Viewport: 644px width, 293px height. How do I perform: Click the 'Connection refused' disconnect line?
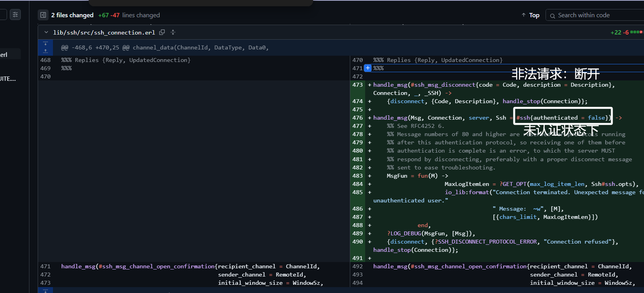pos(496,246)
